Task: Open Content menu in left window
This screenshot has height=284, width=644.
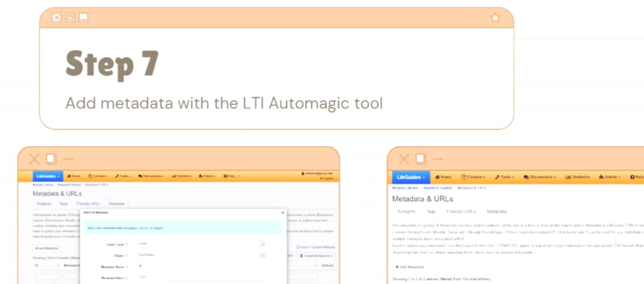Action: [x=97, y=176]
